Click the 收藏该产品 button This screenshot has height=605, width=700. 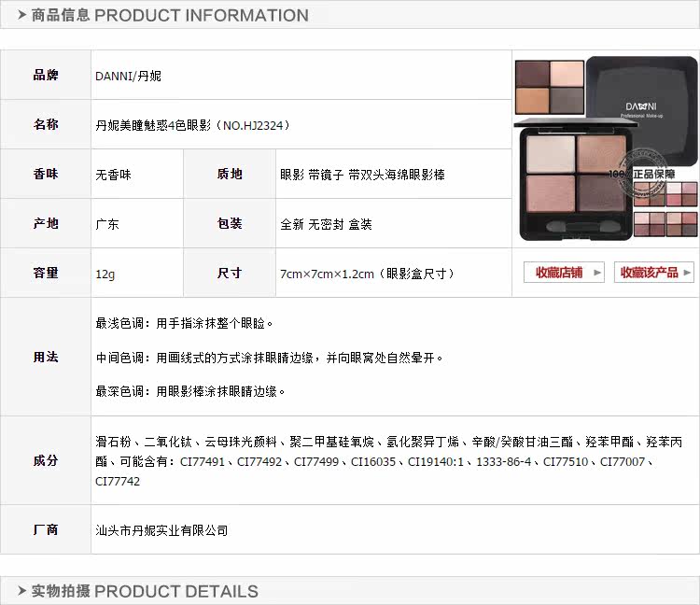pyautogui.click(x=654, y=273)
